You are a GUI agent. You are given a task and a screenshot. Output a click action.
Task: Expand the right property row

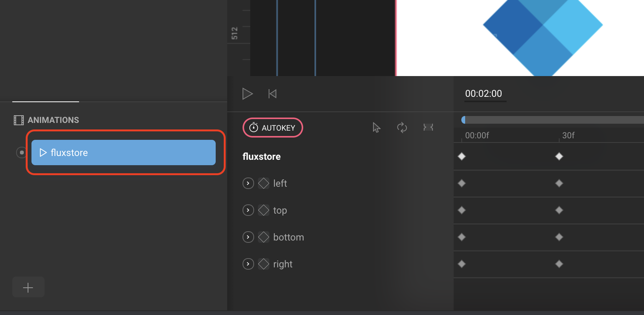point(248,264)
